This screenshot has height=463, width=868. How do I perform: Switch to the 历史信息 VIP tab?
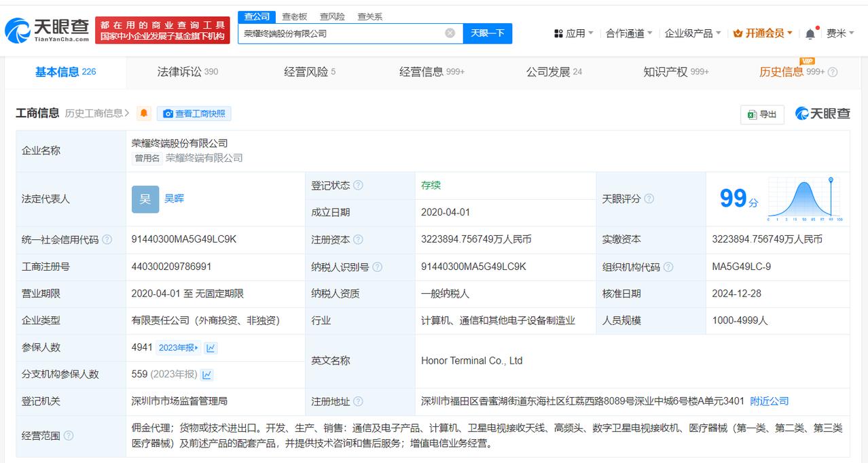click(x=792, y=72)
